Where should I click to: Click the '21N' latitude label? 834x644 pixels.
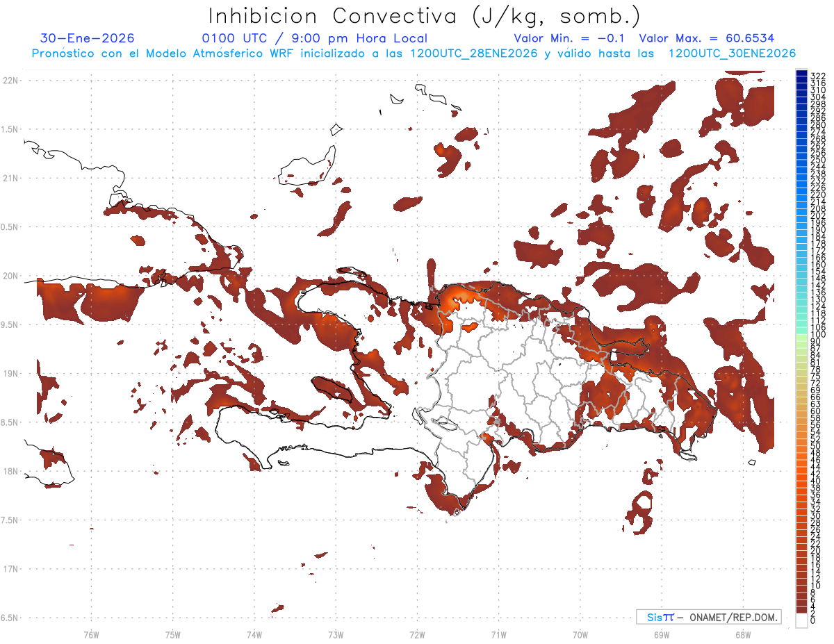click(x=10, y=178)
